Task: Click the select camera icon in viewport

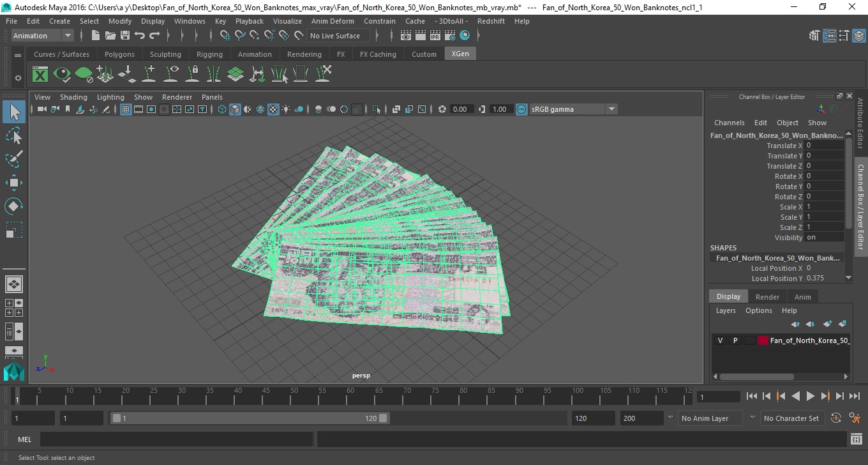Action: pyautogui.click(x=41, y=109)
